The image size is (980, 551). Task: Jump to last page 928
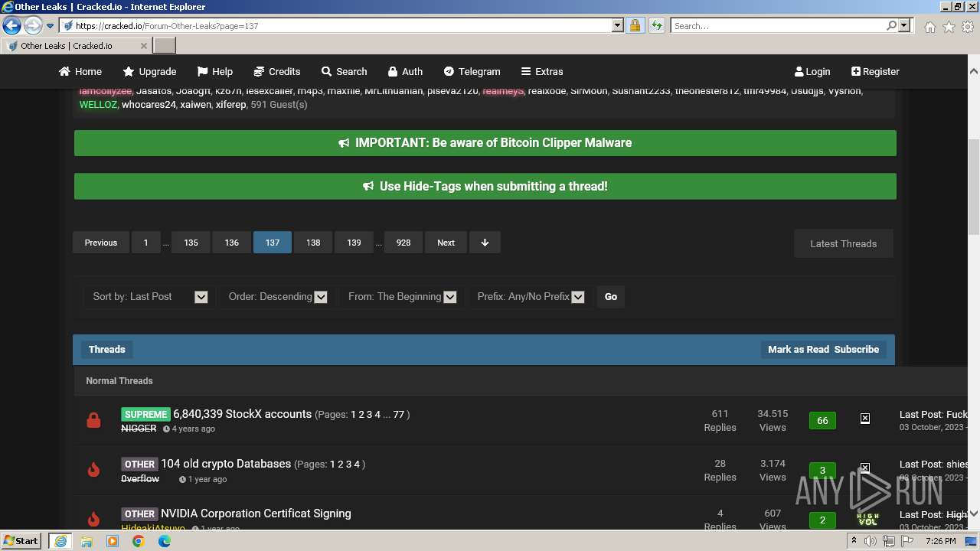click(x=403, y=243)
